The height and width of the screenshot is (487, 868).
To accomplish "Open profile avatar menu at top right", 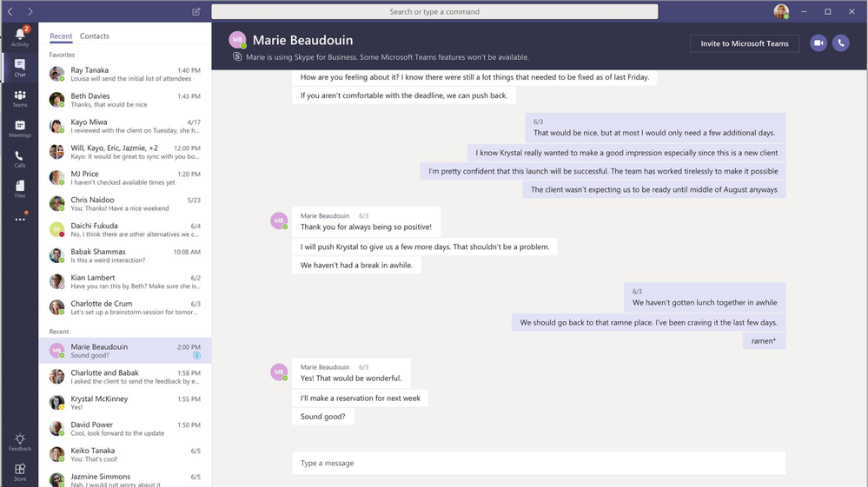I will tap(781, 12).
